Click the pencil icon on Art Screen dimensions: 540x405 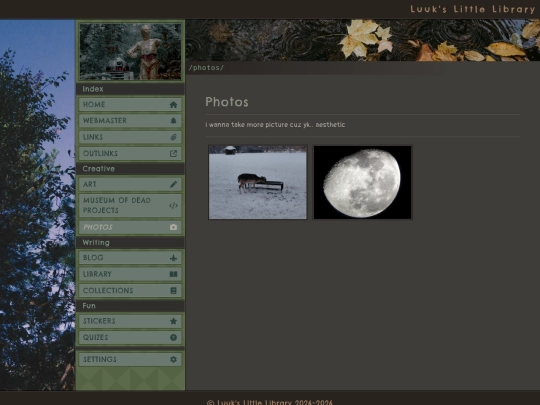[173, 184]
